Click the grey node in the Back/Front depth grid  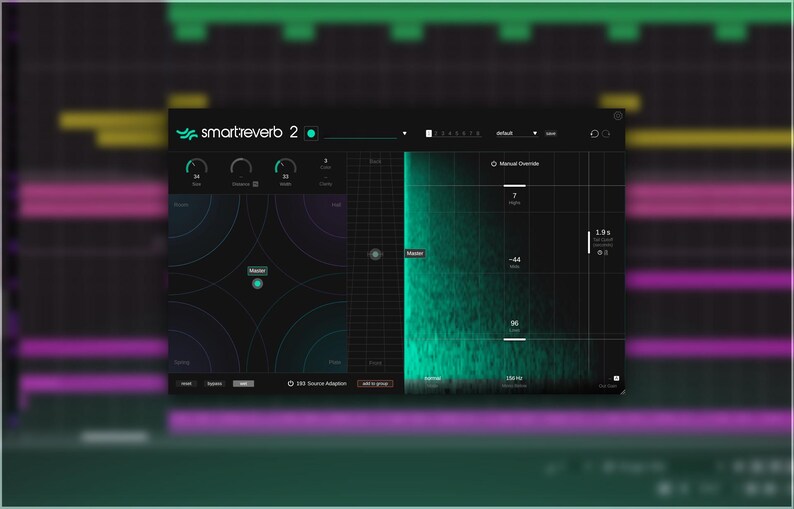[x=375, y=254]
